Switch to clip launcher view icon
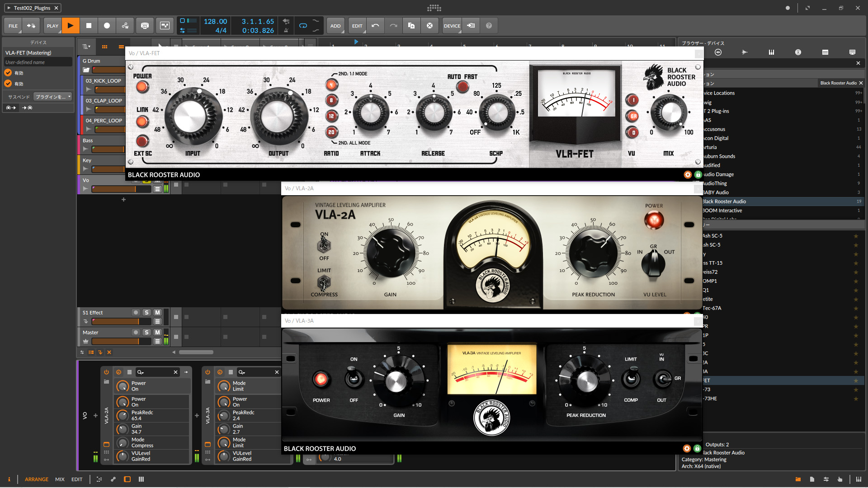Screen dimensions: 868x488 [104, 47]
